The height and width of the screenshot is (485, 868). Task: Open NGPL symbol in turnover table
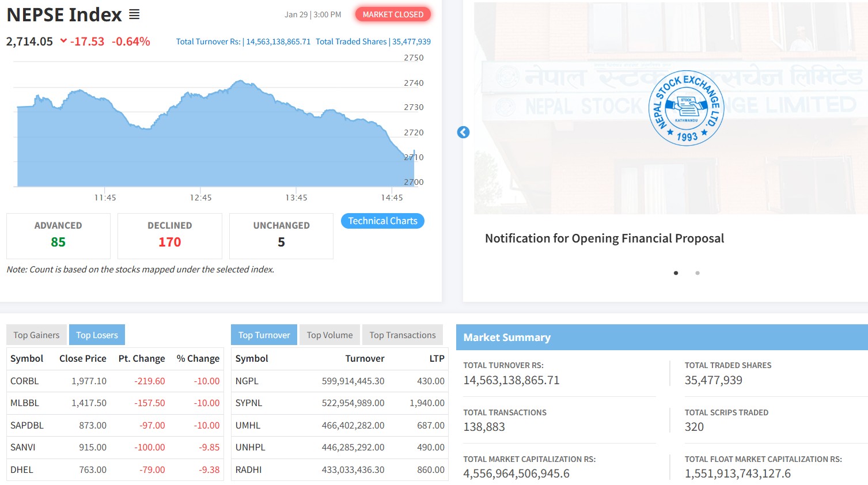[247, 381]
